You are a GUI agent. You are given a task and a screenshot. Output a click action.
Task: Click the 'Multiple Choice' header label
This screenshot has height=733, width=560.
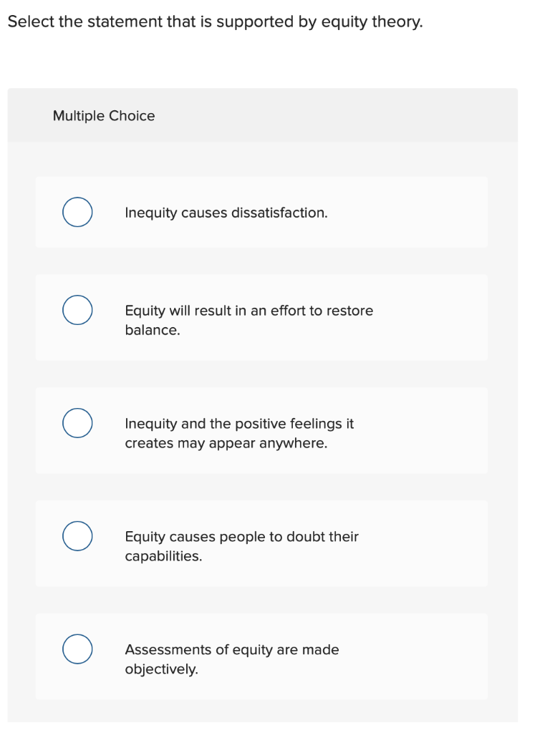click(104, 115)
